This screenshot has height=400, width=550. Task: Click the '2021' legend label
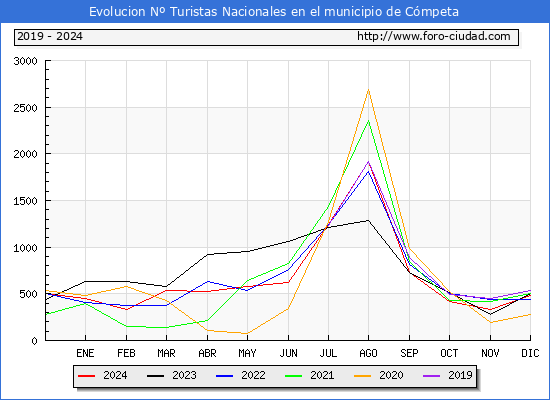[x=322, y=375]
